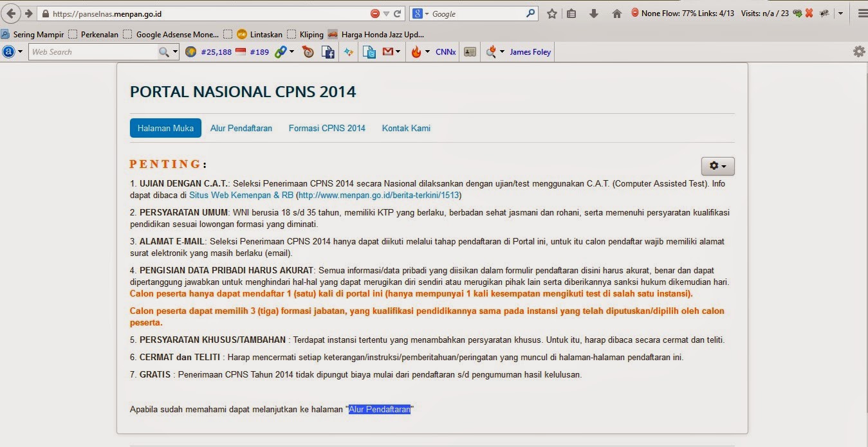Expand the chain links dropdown arrow
The height and width of the screenshot is (447, 868).
[x=291, y=51]
